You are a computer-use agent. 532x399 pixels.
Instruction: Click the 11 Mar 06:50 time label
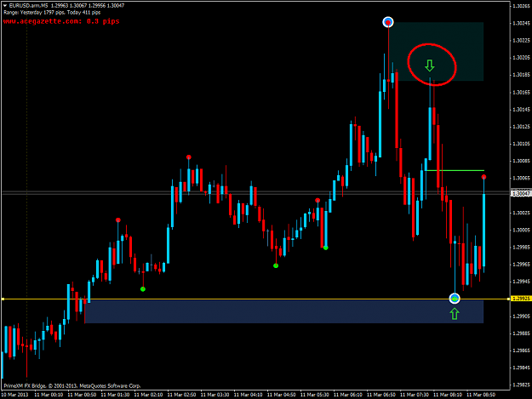point(381,395)
